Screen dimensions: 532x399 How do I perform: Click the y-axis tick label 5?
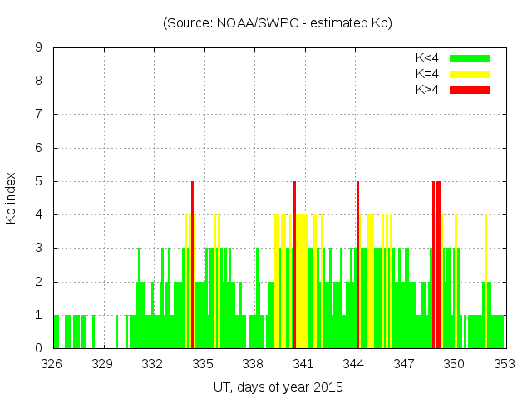pyautogui.click(x=39, y=181)
